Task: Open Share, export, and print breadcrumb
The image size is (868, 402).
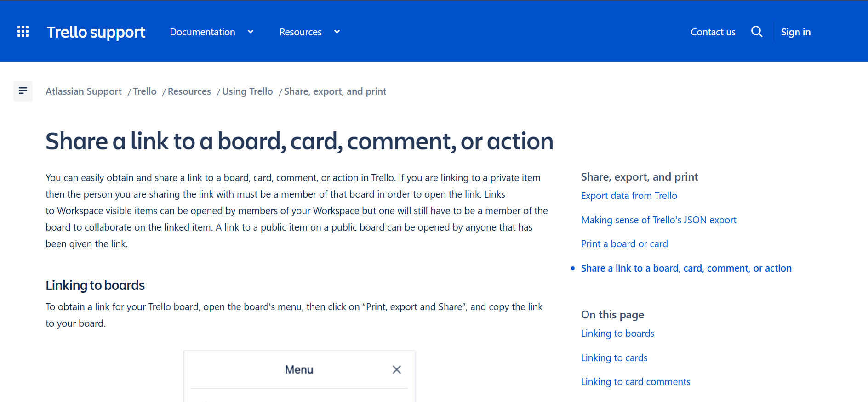Action: [x=335, y=91]
